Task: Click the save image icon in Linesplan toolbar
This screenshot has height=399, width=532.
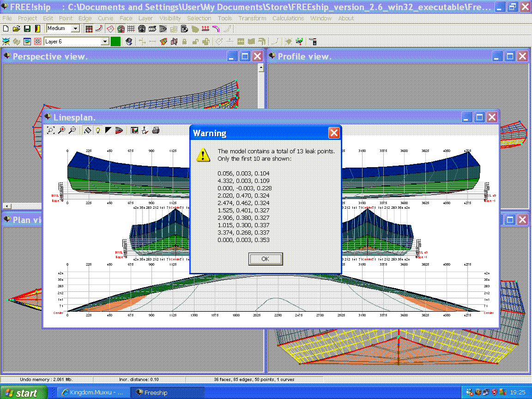Action: point(135,130)
